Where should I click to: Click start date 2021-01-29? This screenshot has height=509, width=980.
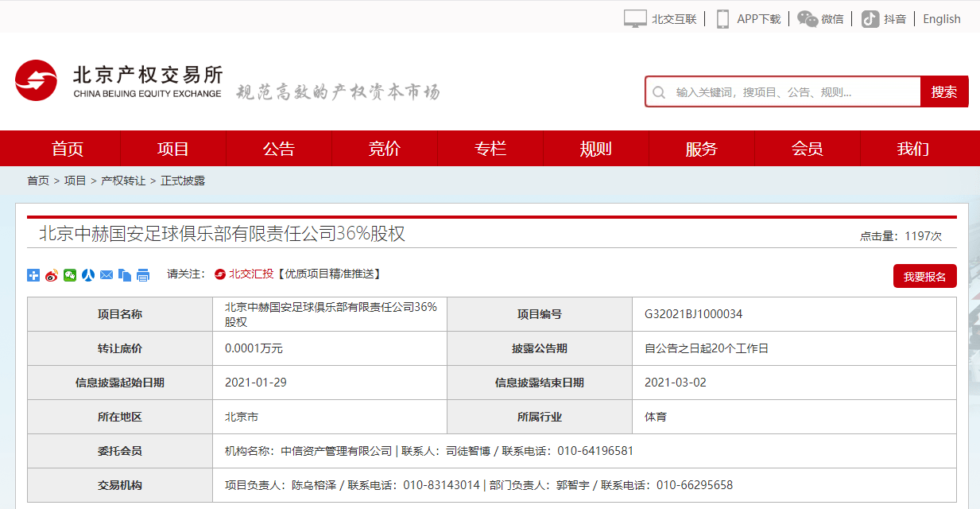click(256, 383)
